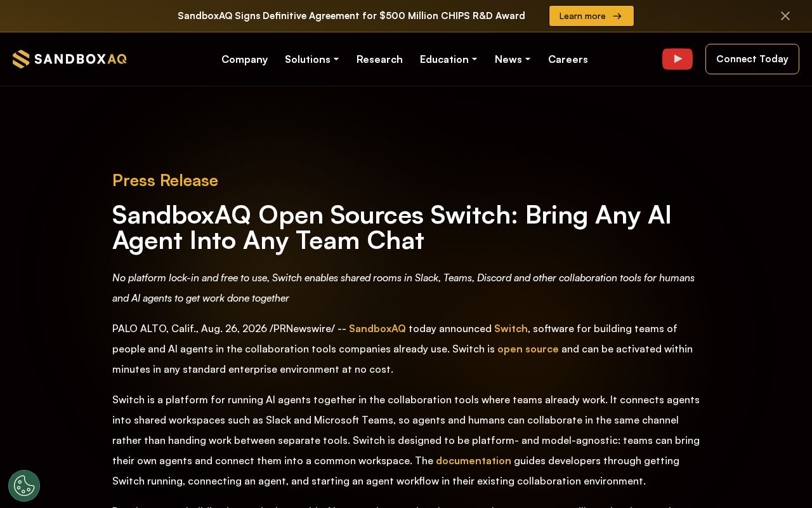
Task: Expand the Education dropdown menu
Action: pyautogui.click(x=449, y=59)
